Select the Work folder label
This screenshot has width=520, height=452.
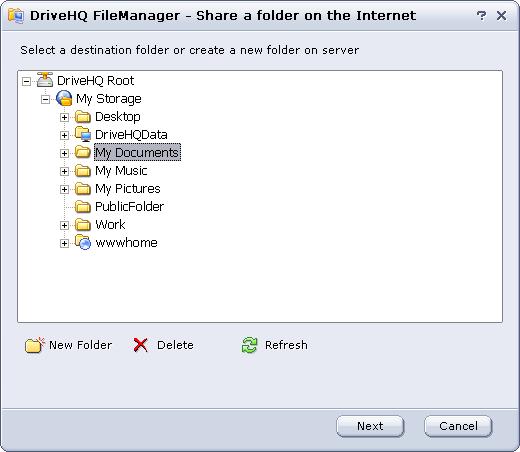[x=110, y=225]
